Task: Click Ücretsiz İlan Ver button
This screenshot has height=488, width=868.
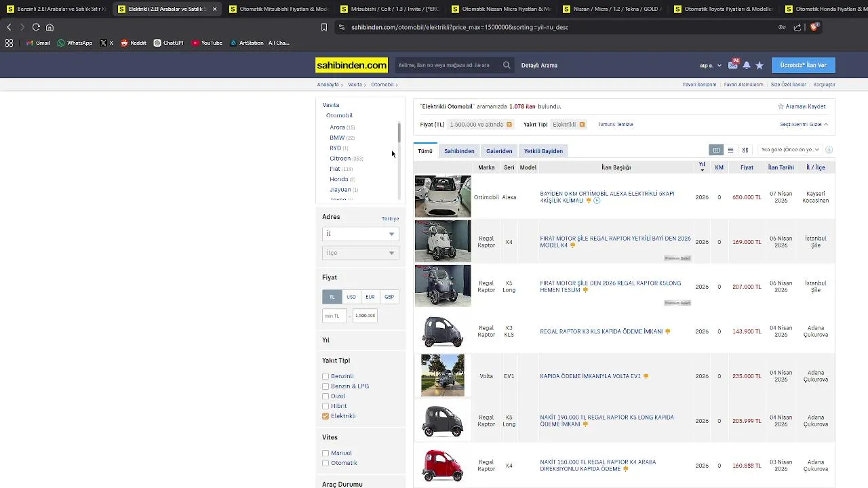Action: 804,65
